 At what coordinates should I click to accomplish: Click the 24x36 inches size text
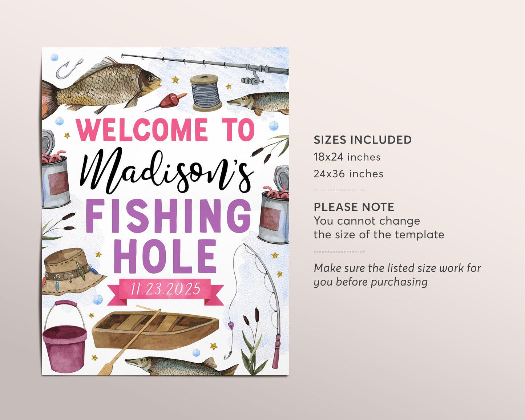click(x=348, y=174)
